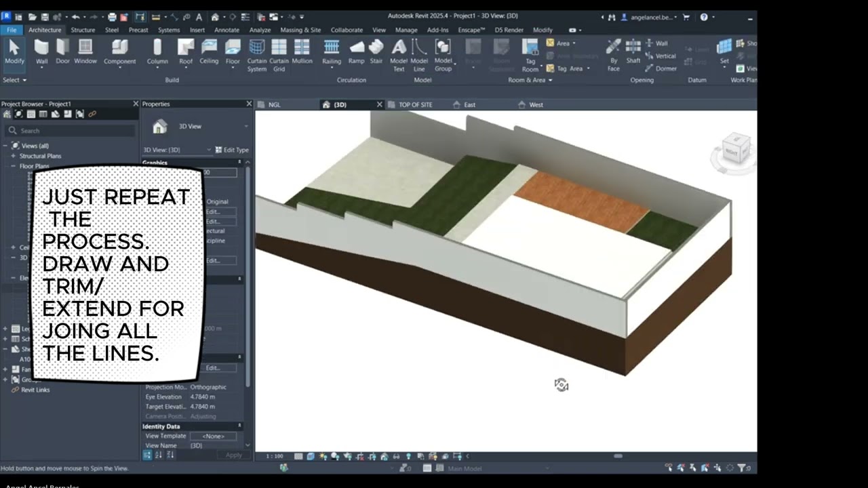Select the Ramp tool
Screen dimensions: 868x488
tap(357, 52)
